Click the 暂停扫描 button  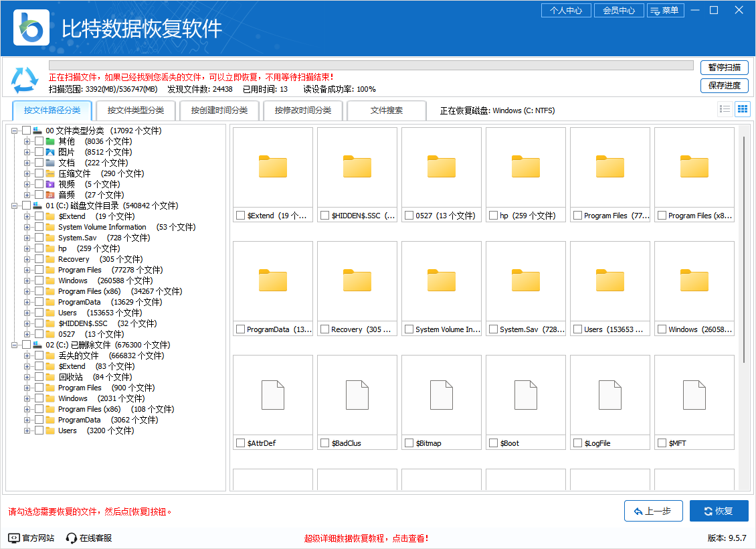point(725,68)
